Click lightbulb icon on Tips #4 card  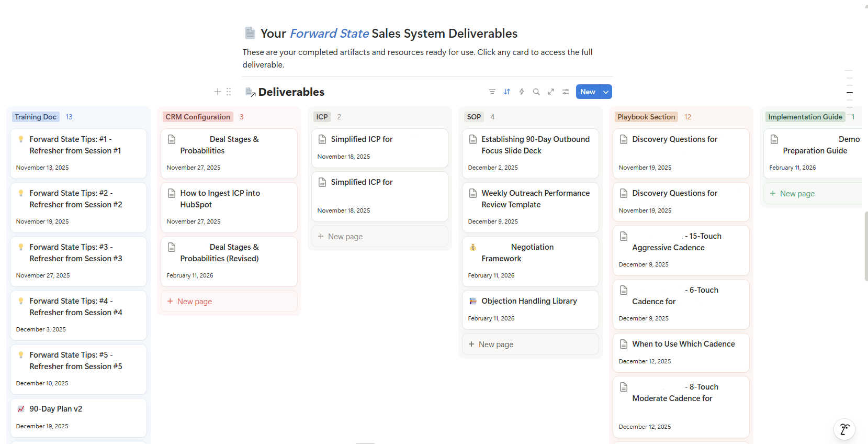click(21, 301)
